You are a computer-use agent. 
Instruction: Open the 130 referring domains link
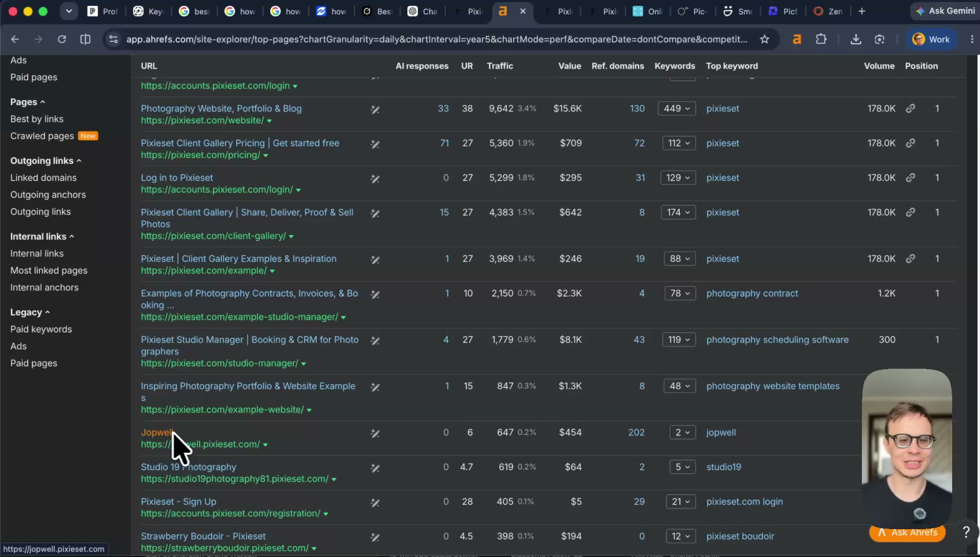(x=637, y=108)
